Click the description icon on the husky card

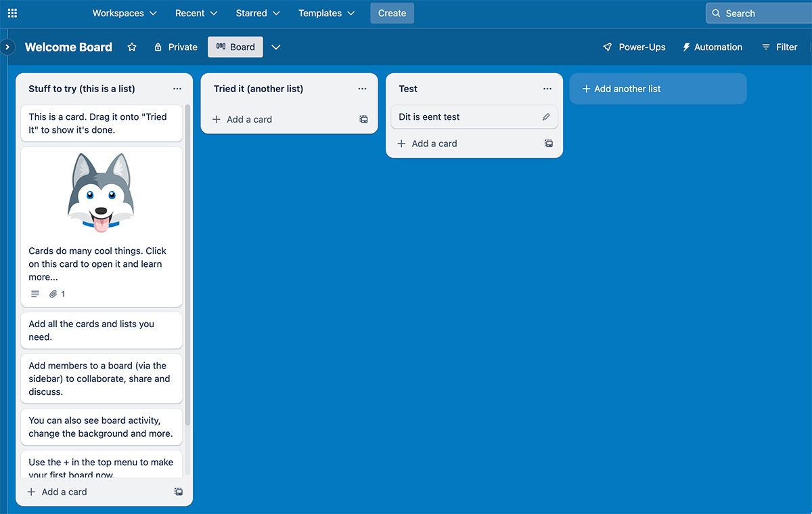tap(35, 294)
